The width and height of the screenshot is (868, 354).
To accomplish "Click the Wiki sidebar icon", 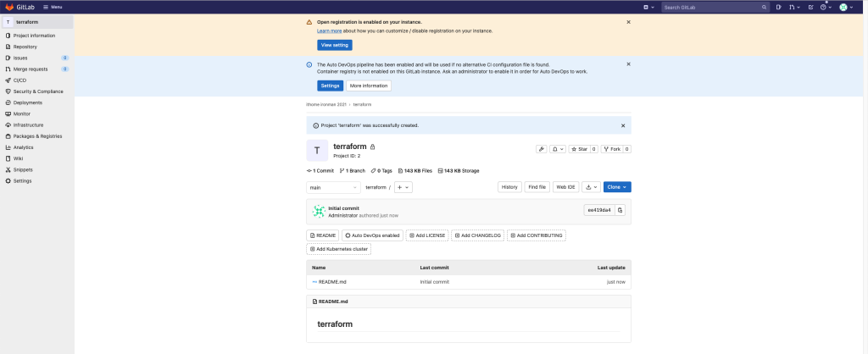I will [8, 158].
